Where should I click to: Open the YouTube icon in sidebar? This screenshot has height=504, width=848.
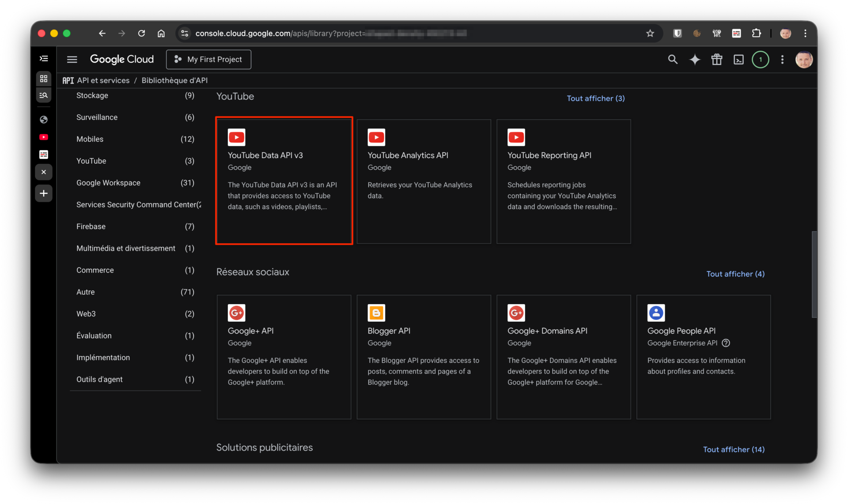(x=44, y=137)
